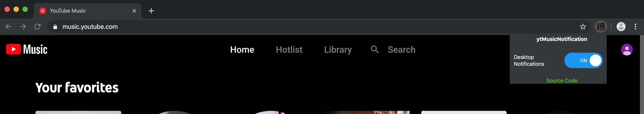Switch to the Hotlist tab
Image resolution: width=644 pixels, height=114 pixels.
(289, 50)
